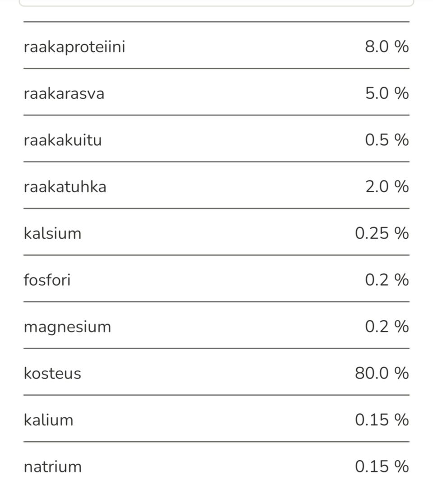The height and width of the screenshot is (504, 433).
Task: Select the 2.0 % raakatuhka value
Action: pos(387,186)
